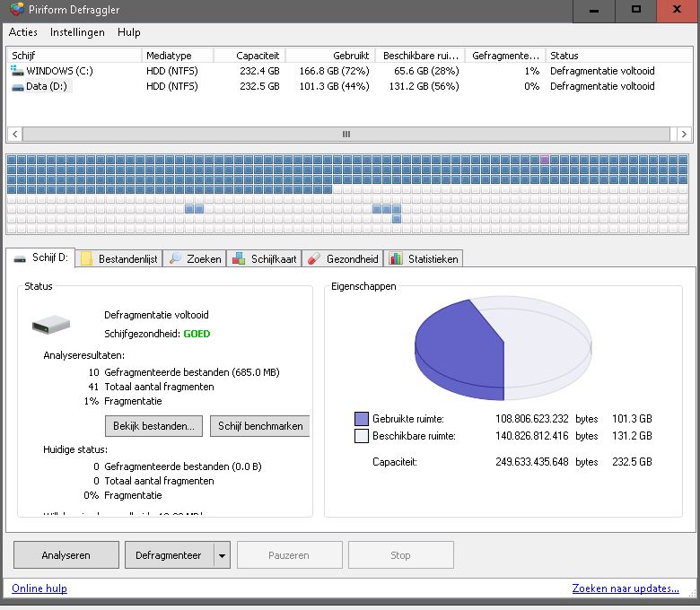Sort by the Beschikbare rui... column header

click(x=420, y=56)
